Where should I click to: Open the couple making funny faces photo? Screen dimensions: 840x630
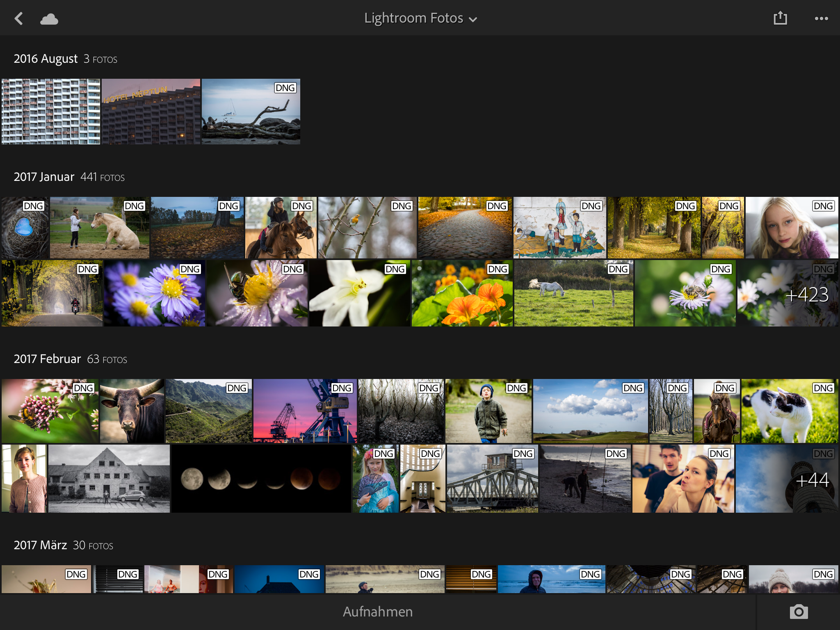(x=683, y=479)
